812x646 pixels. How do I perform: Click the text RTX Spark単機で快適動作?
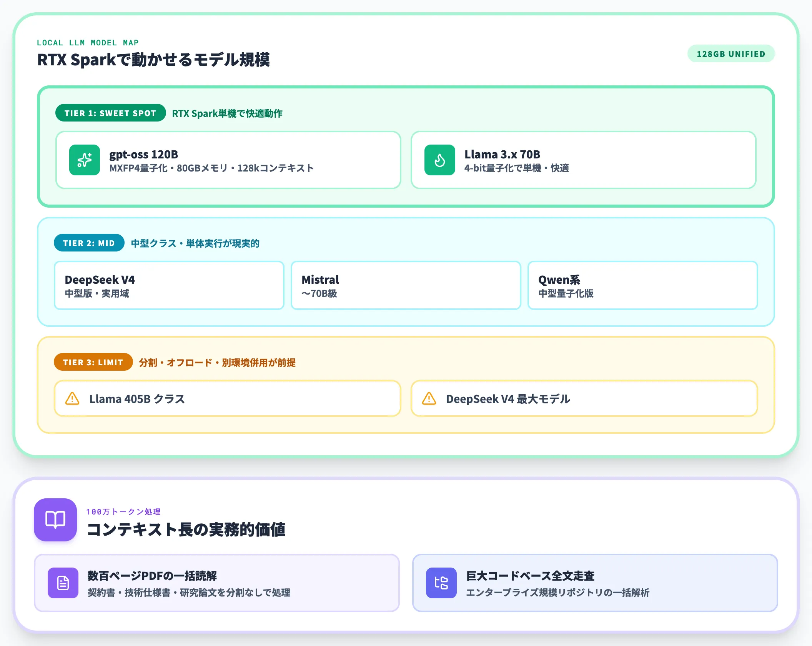[227, 113]
